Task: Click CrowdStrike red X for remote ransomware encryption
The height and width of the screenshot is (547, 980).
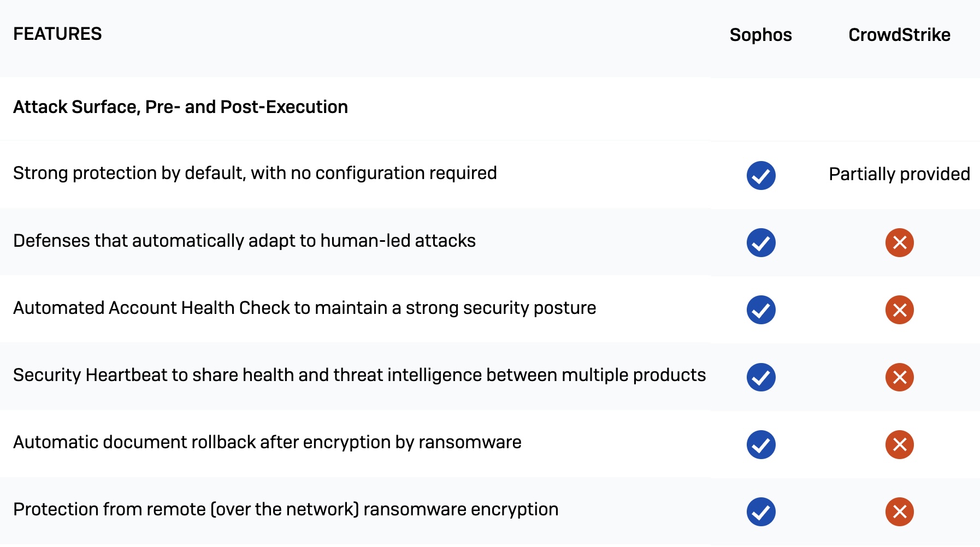Action: click(900, 512)
